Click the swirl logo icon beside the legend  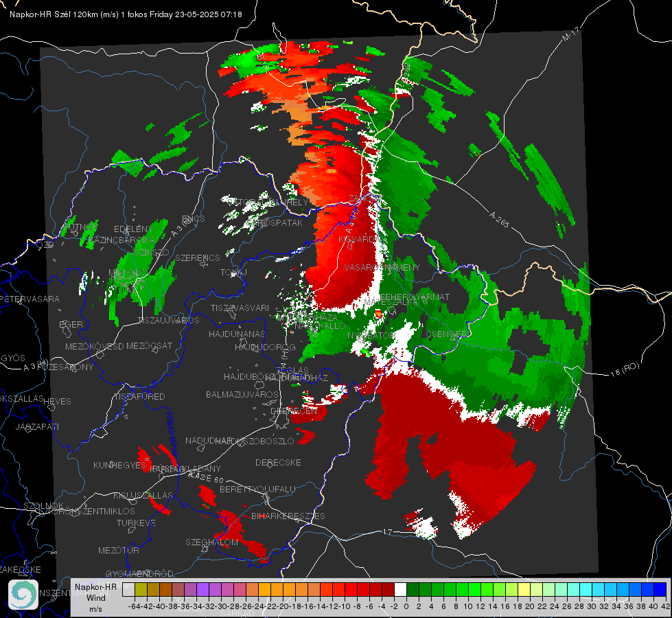click(23, 595)
